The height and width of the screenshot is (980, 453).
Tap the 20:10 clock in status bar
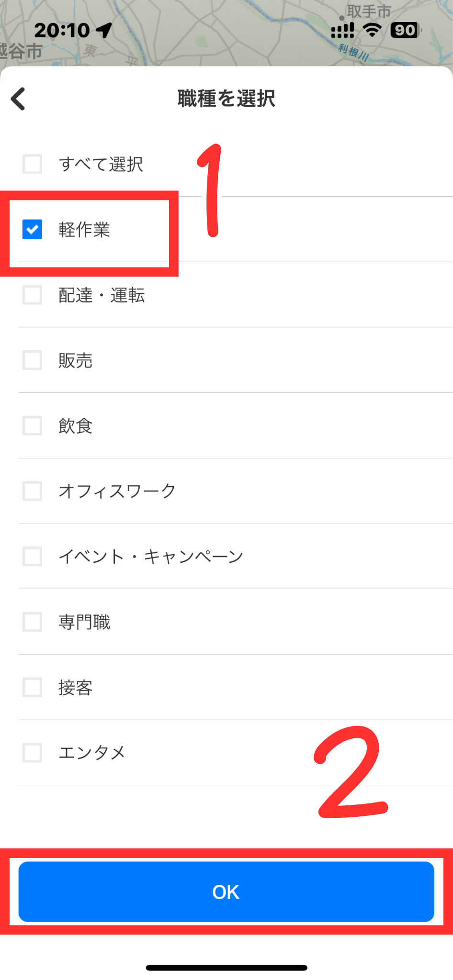[62, 31]
